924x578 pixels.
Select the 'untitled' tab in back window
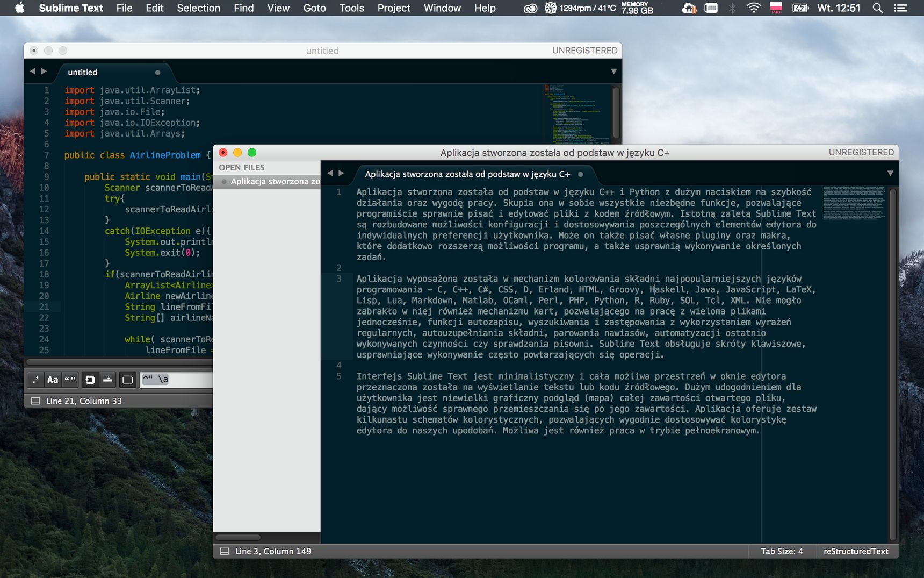pyautogui.click(x=114, y=72)
